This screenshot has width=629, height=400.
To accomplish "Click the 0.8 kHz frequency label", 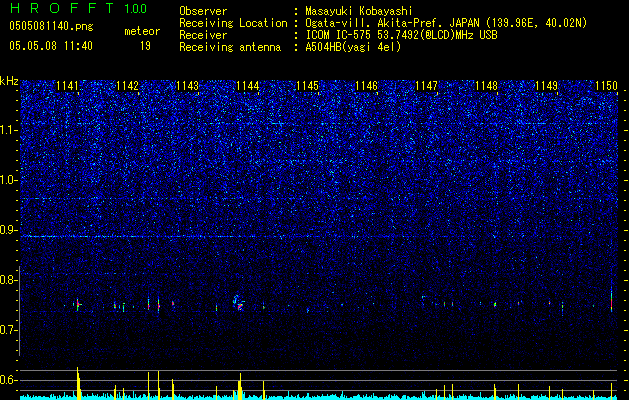I will 8,280.
